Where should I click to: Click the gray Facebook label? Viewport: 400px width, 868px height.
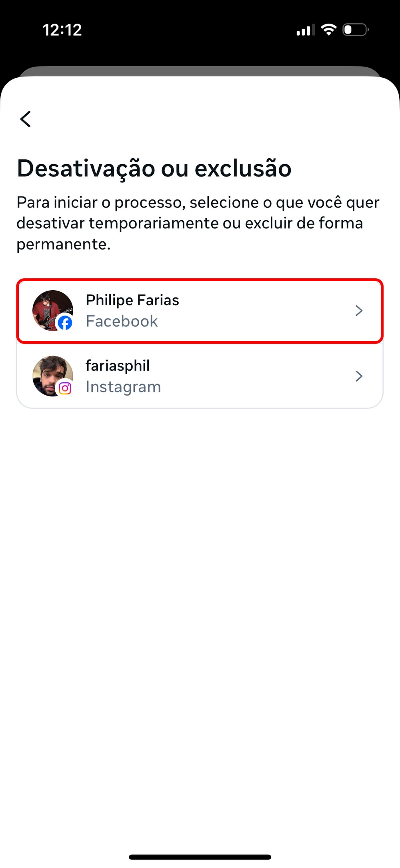tap(122, 321)
